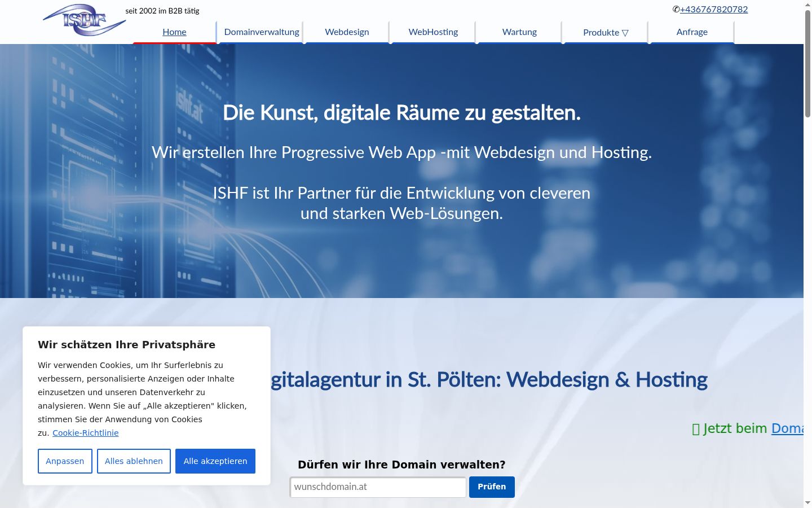Image resolution: width=812 pixels, height=508 pixels.
Task: Click the scrolling Domain link in the green banner
Action: [787, 428]
